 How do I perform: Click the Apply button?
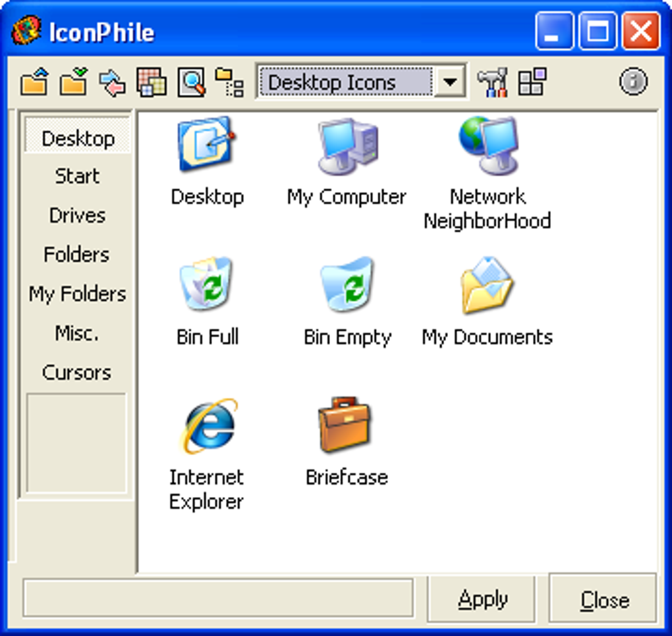pyautogui.click(x=482, y=599)
